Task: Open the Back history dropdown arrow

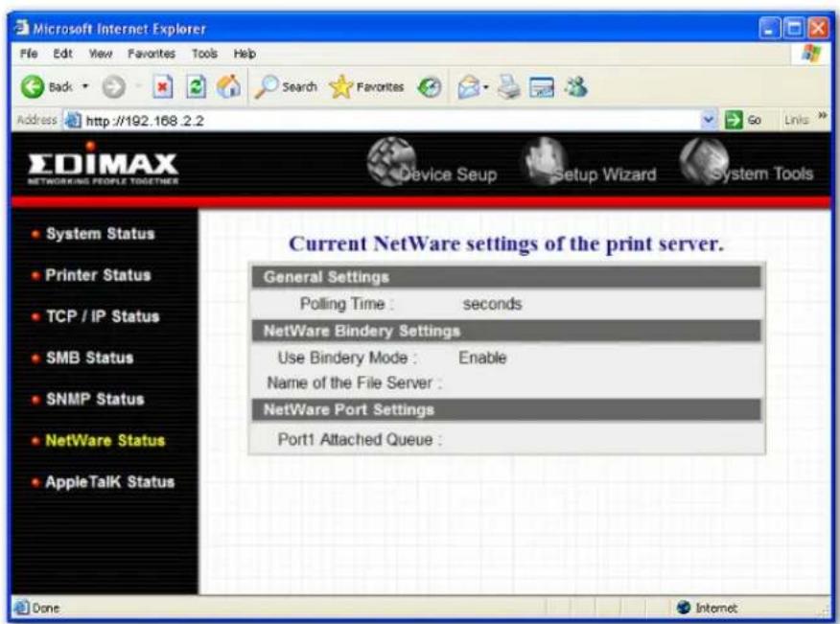Action: point(85,86)
